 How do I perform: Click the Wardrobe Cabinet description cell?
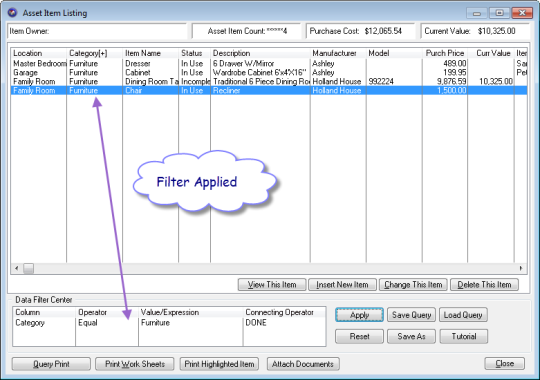tap(259, 73)
